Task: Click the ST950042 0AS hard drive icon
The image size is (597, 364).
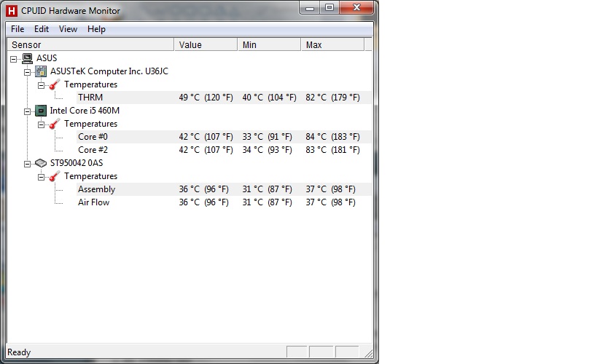Action: (x=41, y=163)
